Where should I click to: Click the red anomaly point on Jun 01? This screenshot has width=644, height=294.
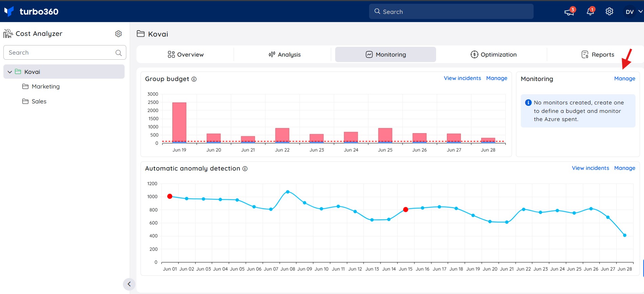point(170,196)
